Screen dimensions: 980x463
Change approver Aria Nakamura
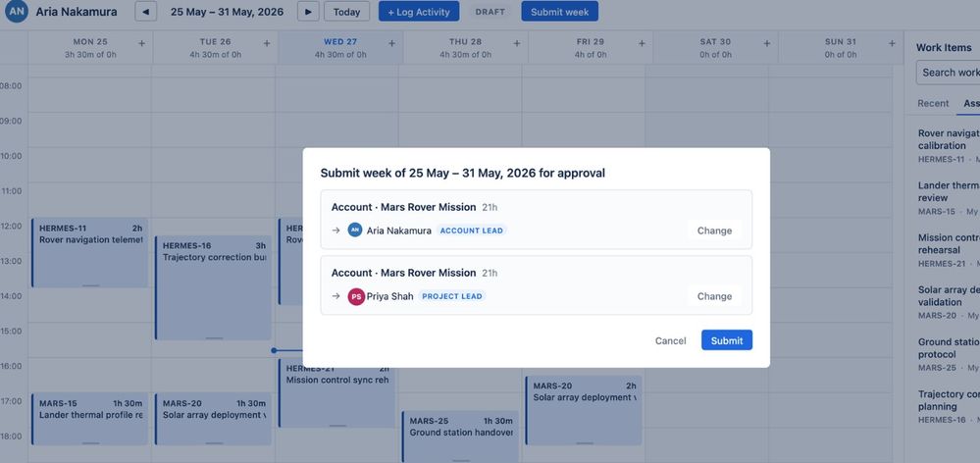pos(714,231)
